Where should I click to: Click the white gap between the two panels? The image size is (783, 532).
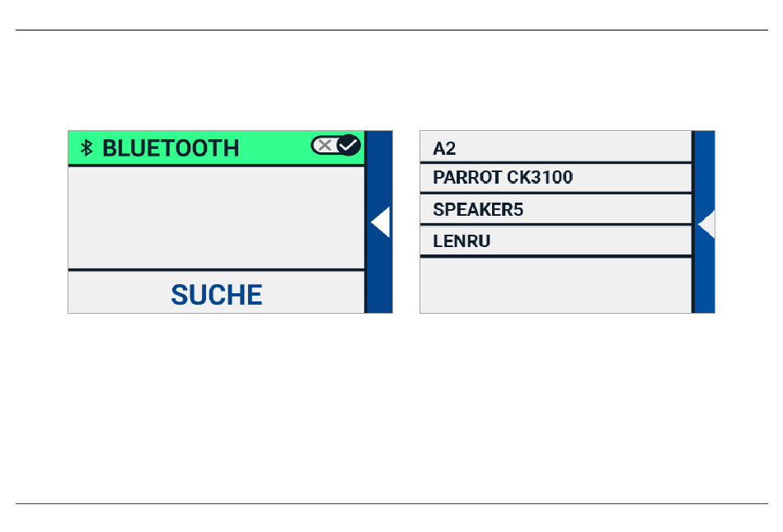406,222
